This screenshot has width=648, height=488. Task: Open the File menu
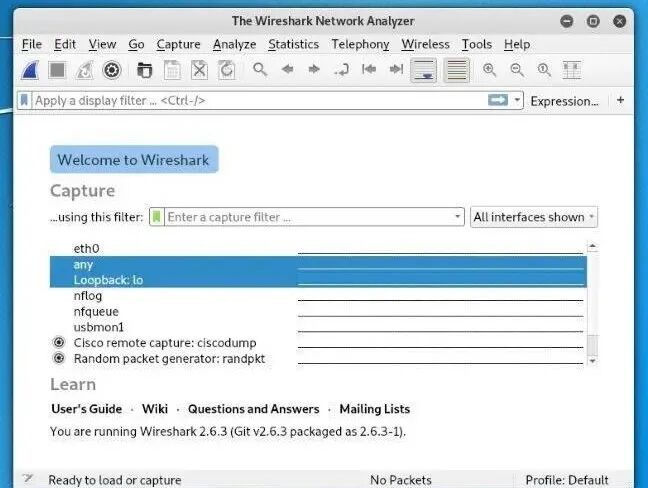click(32, 44)
